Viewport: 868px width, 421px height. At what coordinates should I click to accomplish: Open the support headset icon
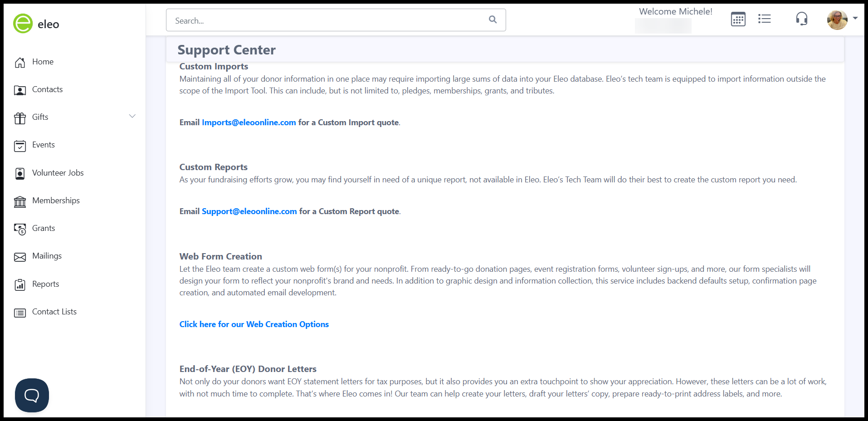pos(801,19)
